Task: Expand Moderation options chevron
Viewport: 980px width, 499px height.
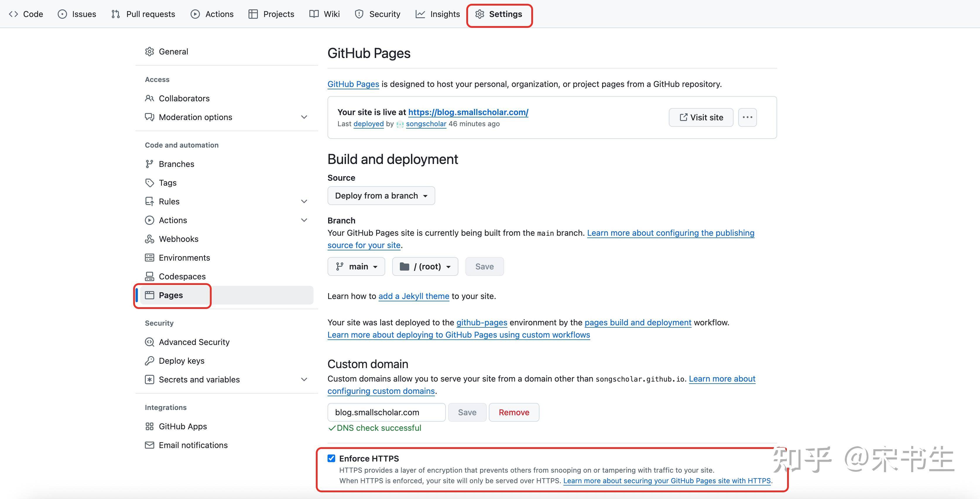Action: (x=304, y=117)
